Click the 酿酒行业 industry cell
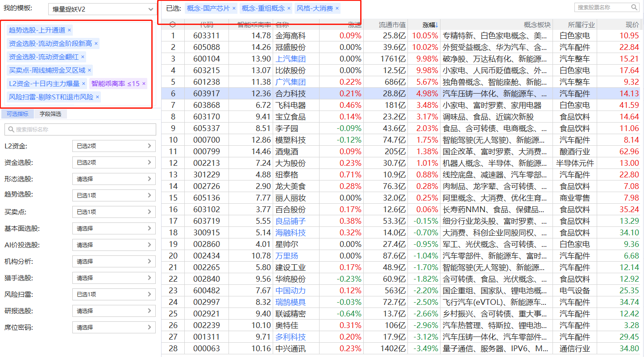 (575, 152)
